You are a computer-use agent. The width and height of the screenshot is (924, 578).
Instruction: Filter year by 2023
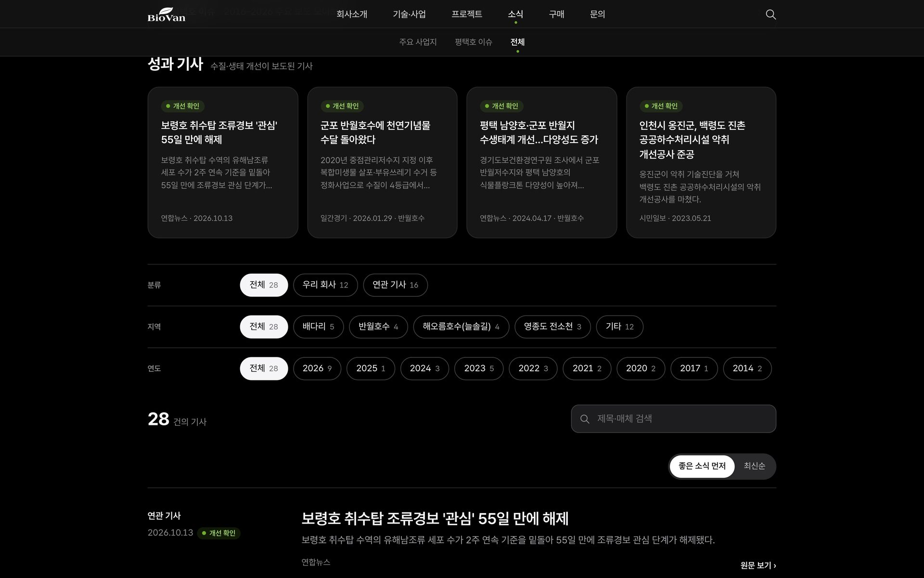click(479, 368)
